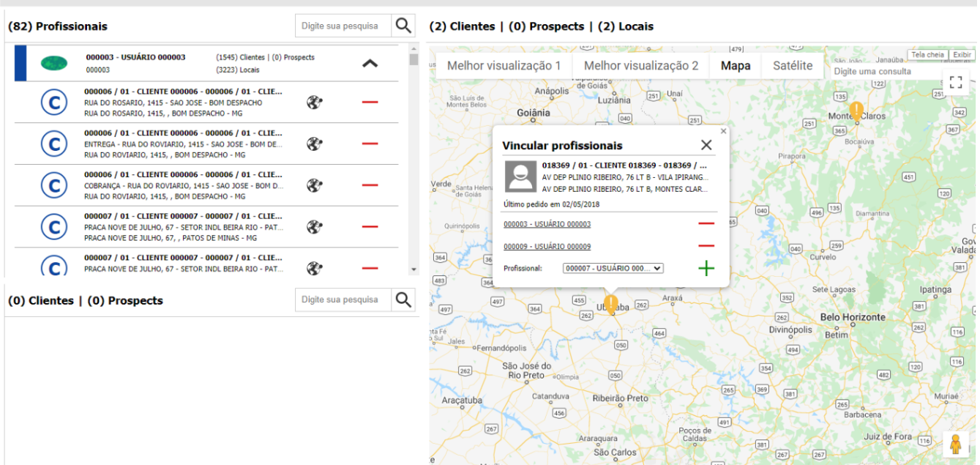The width and height of the screenshot is (980, 465).
Task: Click the warning marker at Montes Claros
Action: [856, 111]
